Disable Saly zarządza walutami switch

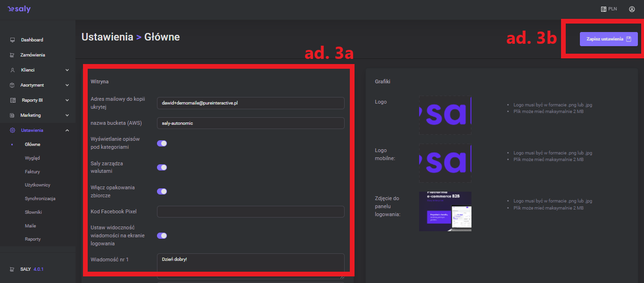click(162, 167)
